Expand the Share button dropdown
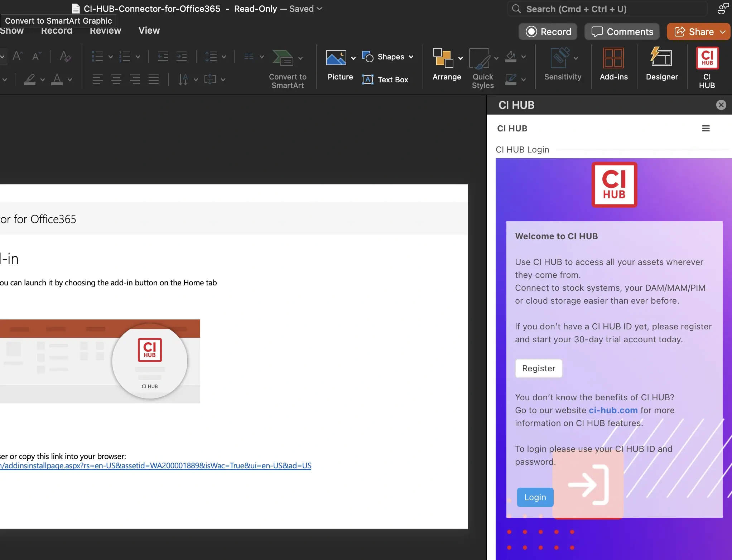This screenshot has width=732, height=560. (723, 32)
